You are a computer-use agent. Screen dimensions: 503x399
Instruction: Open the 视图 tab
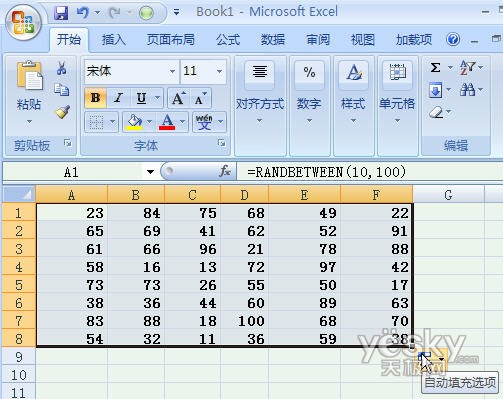coord(363,40)
